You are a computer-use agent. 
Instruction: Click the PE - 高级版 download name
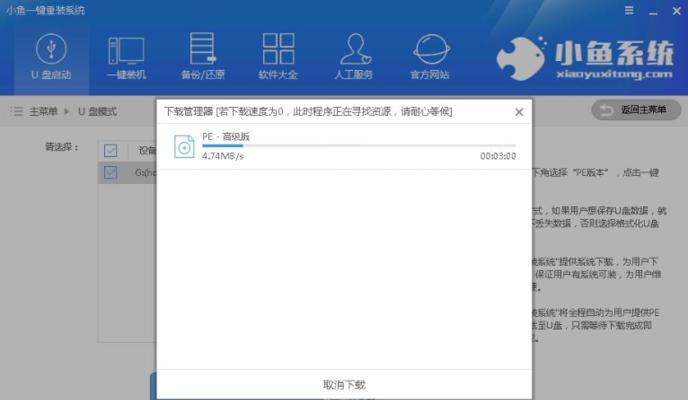click(x=226, y=136)
